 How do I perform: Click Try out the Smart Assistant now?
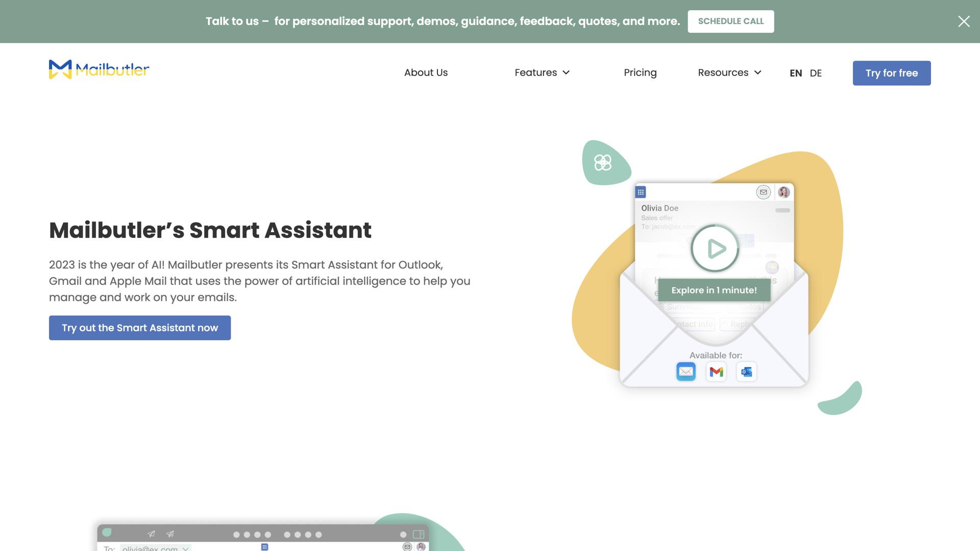click(x=140, y=328)
